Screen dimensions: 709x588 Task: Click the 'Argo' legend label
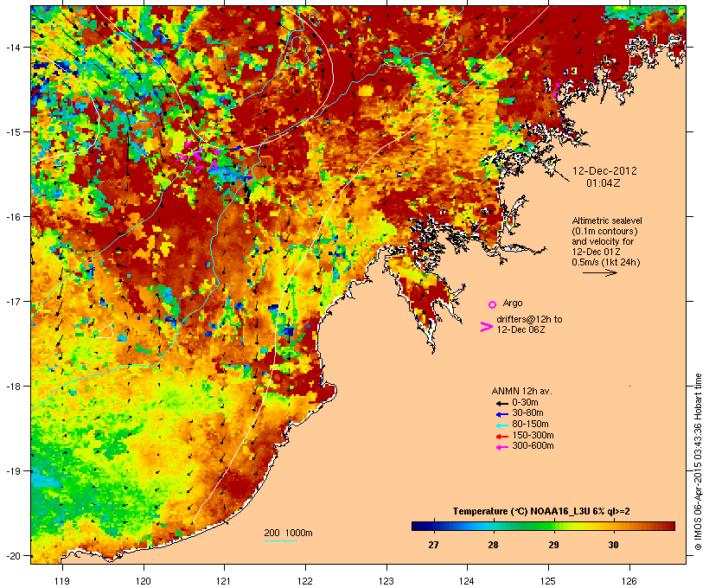513,303
